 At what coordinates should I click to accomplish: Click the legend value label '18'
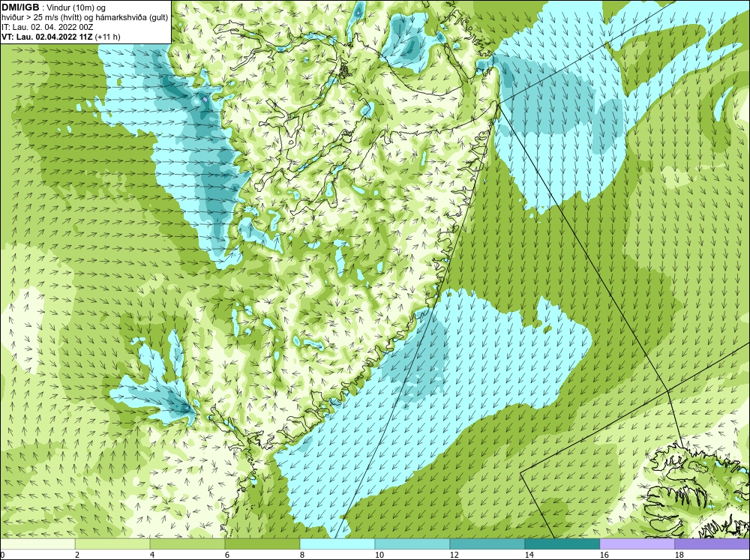tap(679, 555)
